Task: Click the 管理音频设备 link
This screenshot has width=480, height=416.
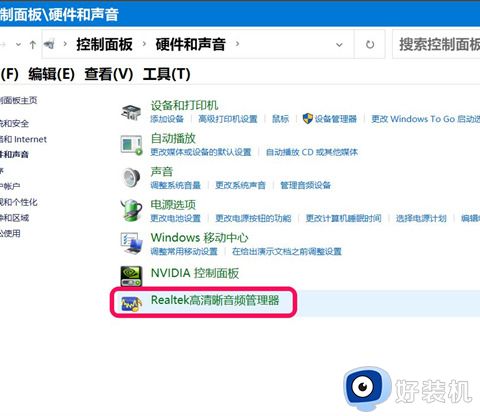Action: coord(305,185)
